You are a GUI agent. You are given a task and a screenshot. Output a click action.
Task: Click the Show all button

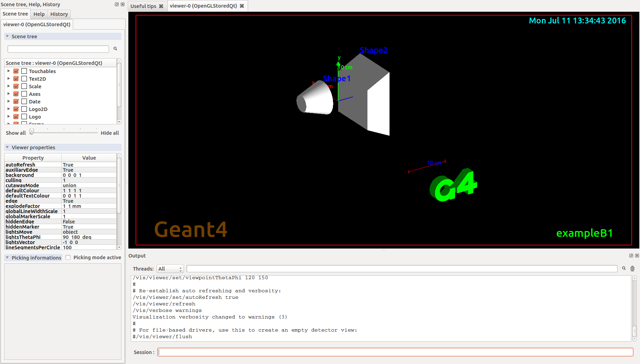(16, 133)
